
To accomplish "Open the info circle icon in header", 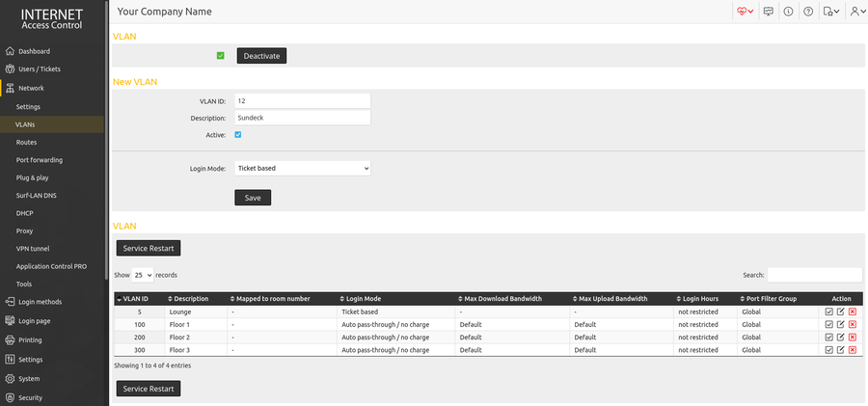I will tap(788, 11).
